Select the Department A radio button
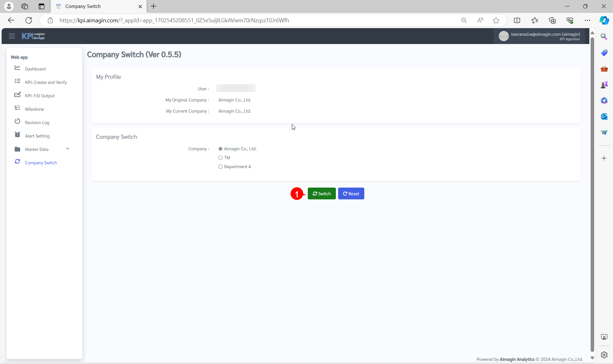This screenshot has width=613, height=364. click(x=220, y=167)
